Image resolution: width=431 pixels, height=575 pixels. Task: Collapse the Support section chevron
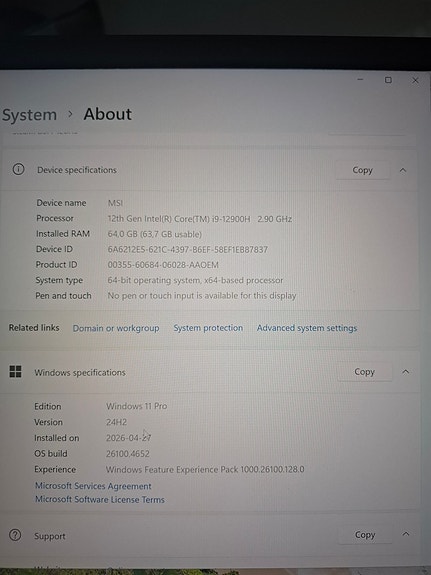(x=406, y=534)
